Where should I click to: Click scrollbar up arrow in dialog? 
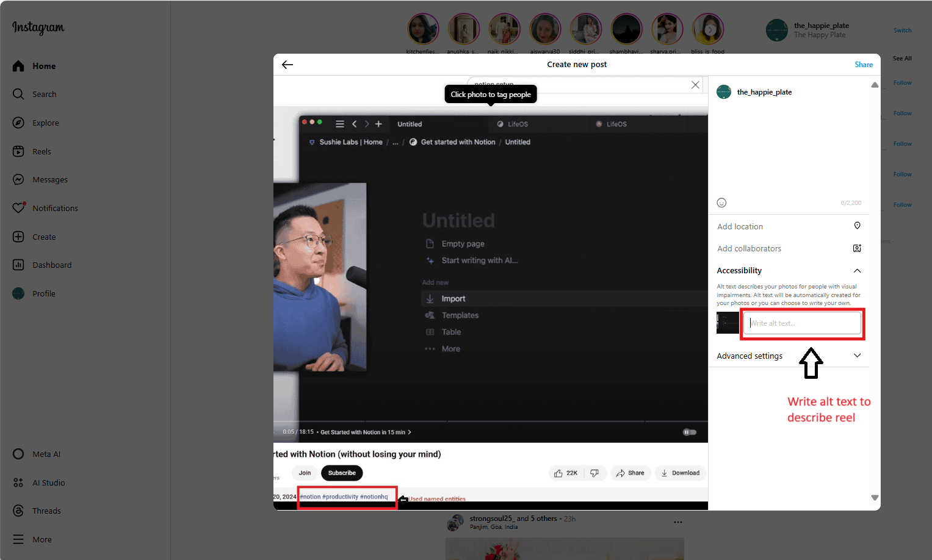coord(875,85)
